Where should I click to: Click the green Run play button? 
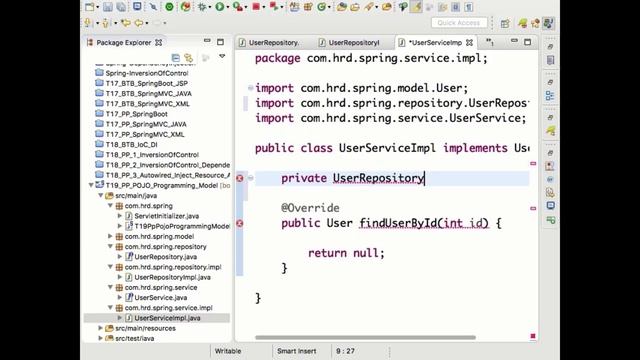point(220,7)
